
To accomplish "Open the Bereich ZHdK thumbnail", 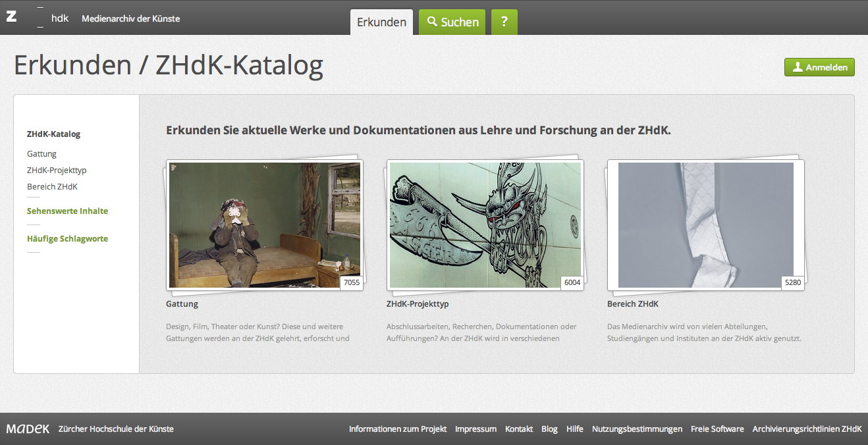I will 705,225.
